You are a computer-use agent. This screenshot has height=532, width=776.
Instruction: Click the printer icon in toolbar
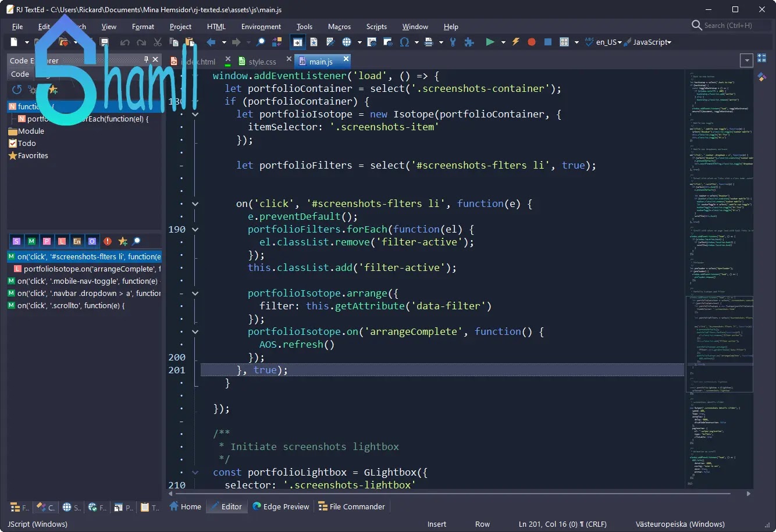429,42
